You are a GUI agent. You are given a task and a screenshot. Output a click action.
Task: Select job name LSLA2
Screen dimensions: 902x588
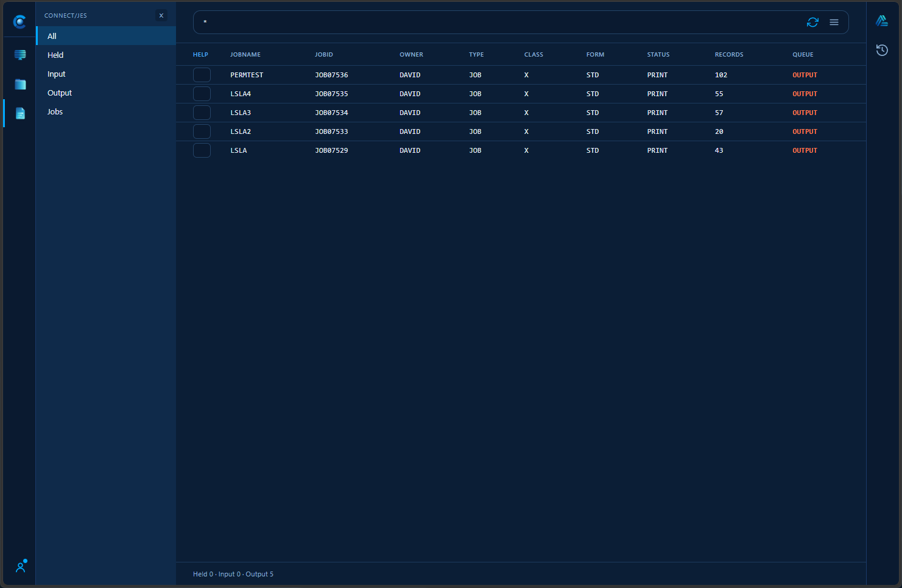[x=241, y=131]
